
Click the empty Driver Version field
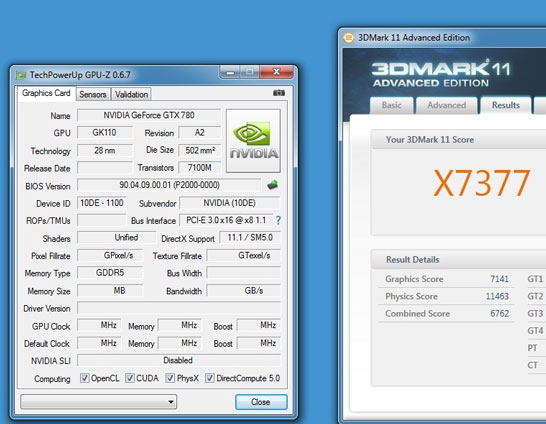point(178,308)
